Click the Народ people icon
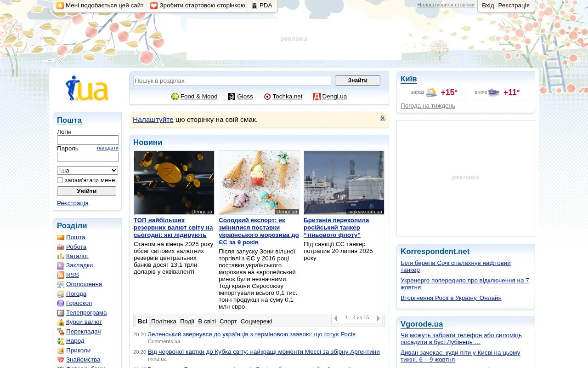Screen dimensions: 588x368 [61, 341]
